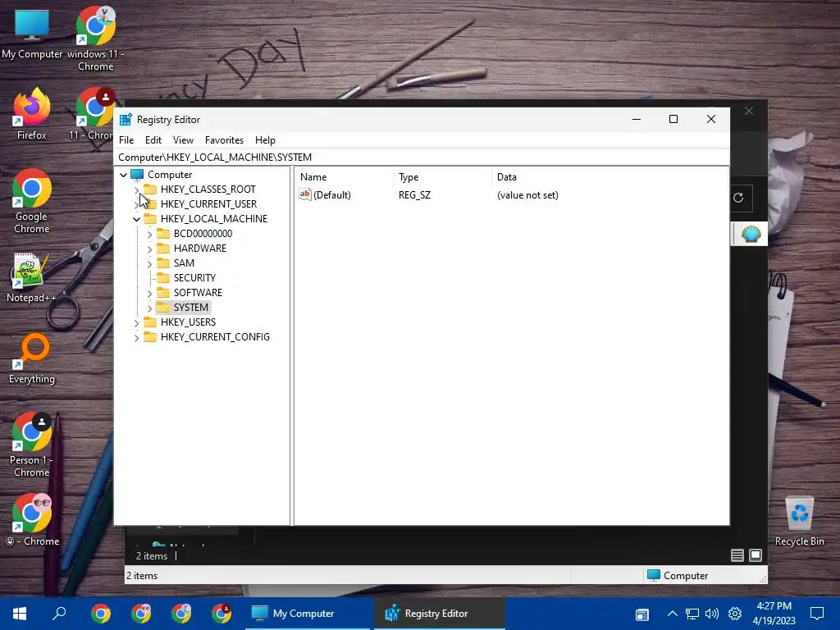Switch to large icons view in background window
The width and height of the screenshot is (840, 630).
[x=756, y=555]
